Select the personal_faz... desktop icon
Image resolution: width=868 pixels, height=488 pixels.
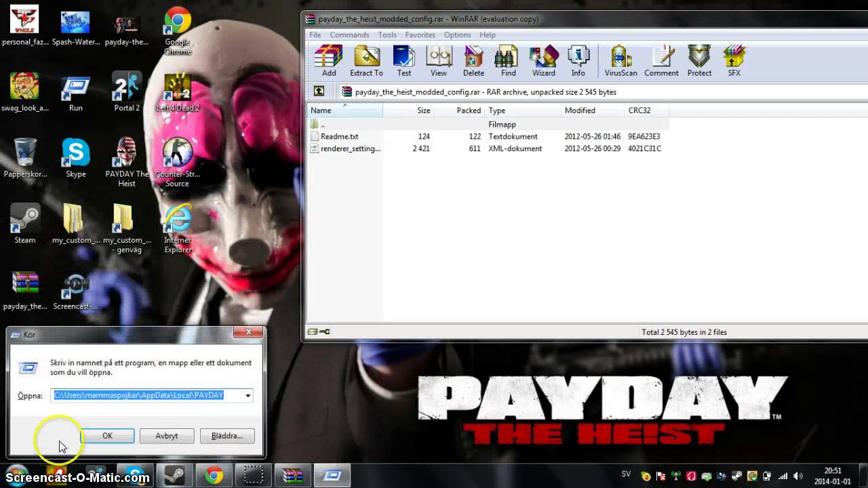(x=25, y=26)
